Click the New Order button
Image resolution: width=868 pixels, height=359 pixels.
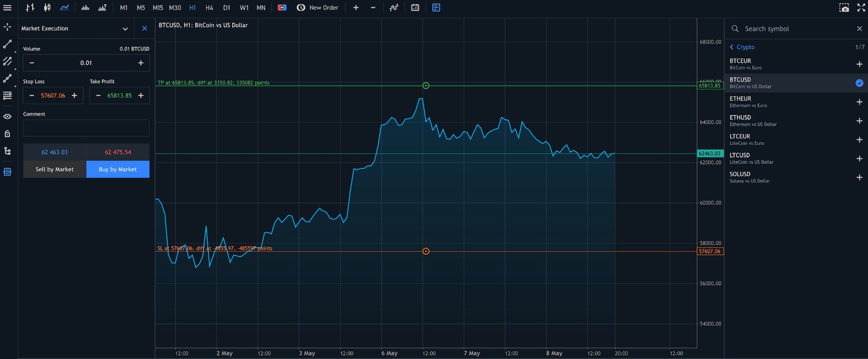click(317, 8)
